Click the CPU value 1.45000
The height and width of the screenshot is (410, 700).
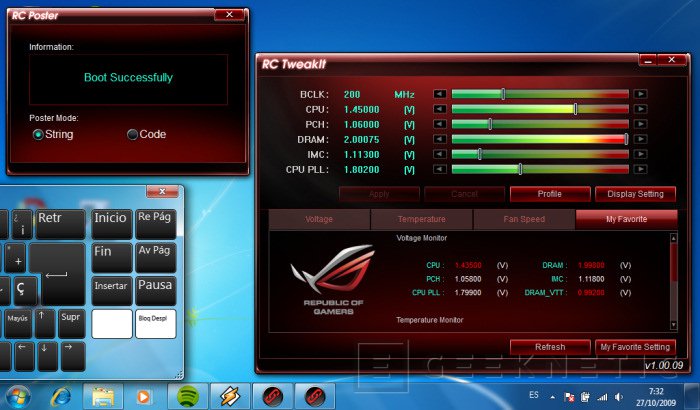click(x=361, y=109)
